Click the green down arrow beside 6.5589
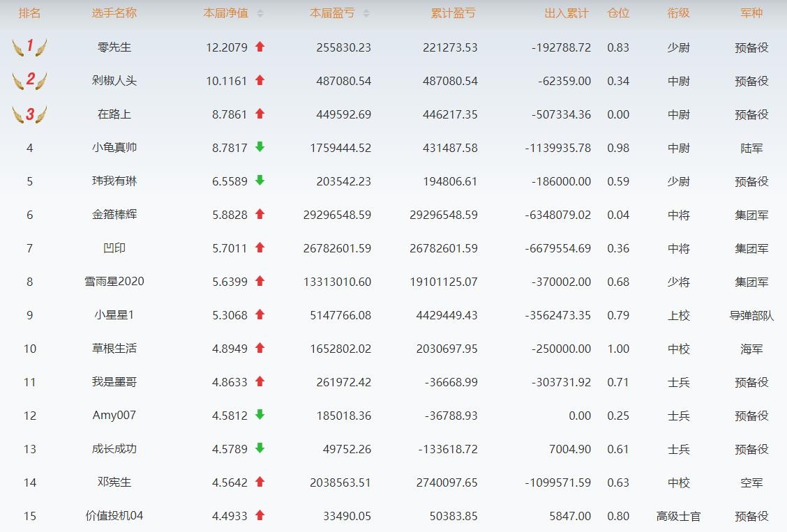 (x=260, y=181)
